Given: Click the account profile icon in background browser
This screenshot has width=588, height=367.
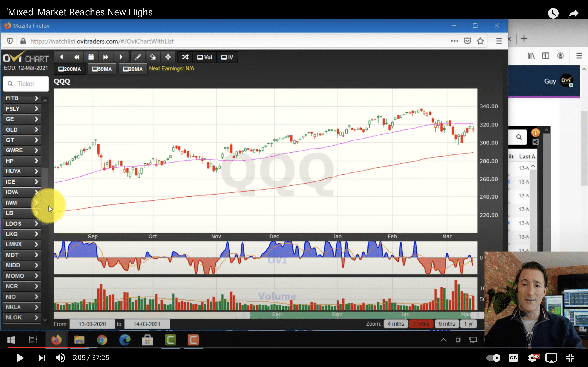Looking at the screenshot, I should [x=560, y=56].
